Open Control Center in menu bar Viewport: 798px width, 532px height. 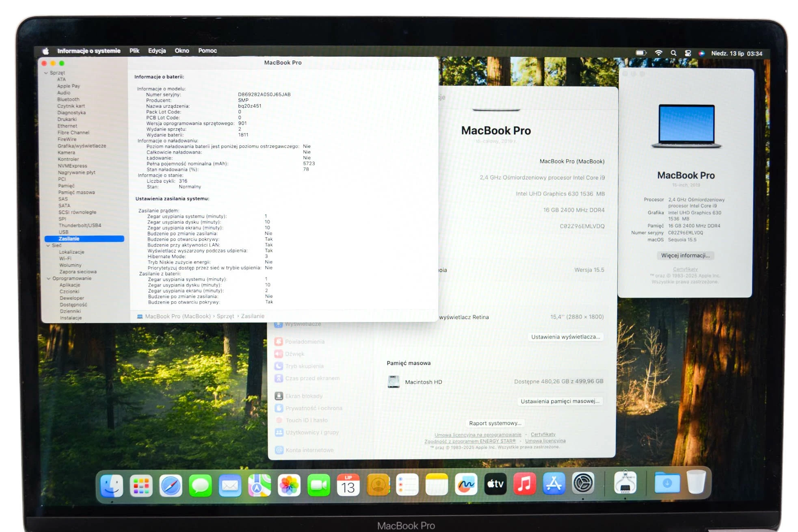(x=688, y=53)
